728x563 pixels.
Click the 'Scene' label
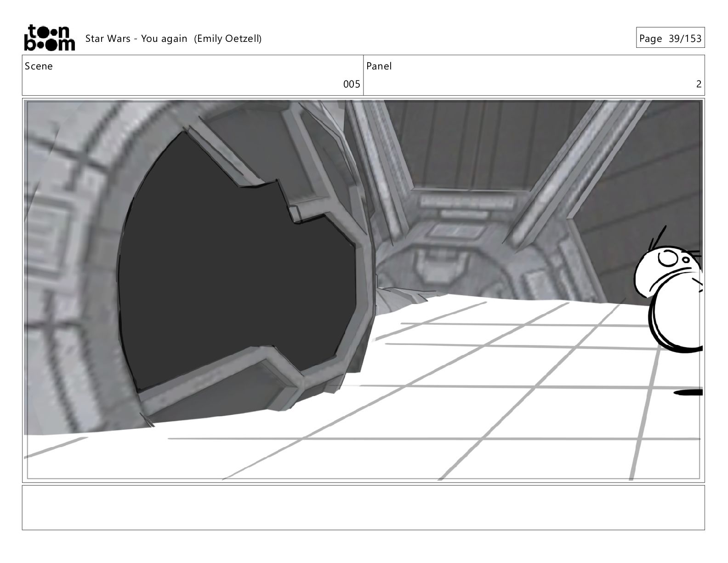tap(39, 66)
